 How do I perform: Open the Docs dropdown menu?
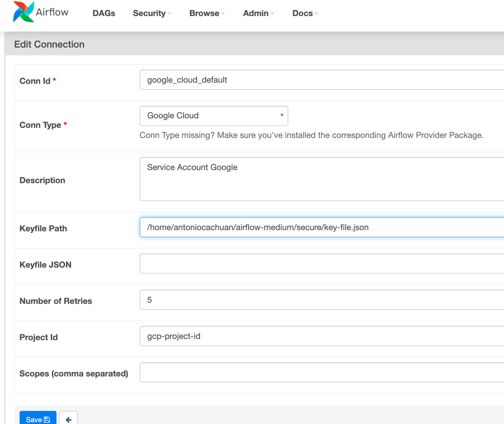tap(305, 13)
